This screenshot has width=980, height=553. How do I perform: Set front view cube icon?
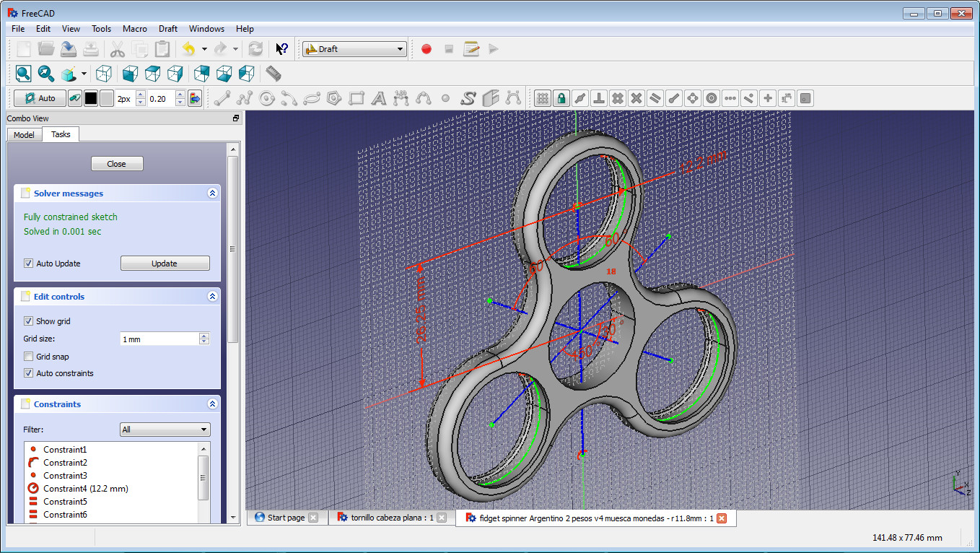tap(130, 74)
